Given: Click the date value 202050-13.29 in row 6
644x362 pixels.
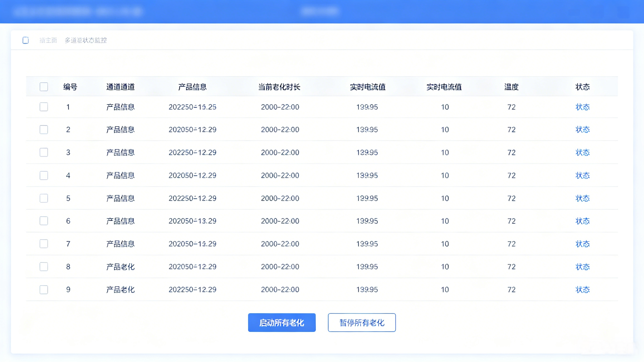Looking at the screenshot, I should [192, 221].
